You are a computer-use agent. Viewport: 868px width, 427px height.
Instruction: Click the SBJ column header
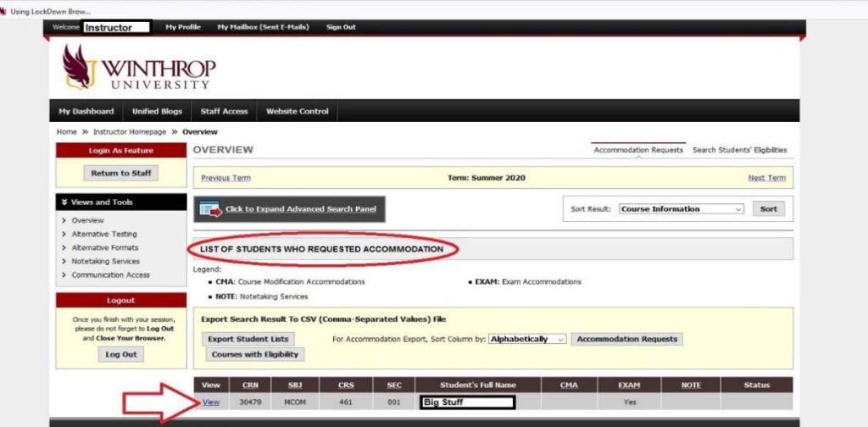pyautogui.click(x=295, y=385)
